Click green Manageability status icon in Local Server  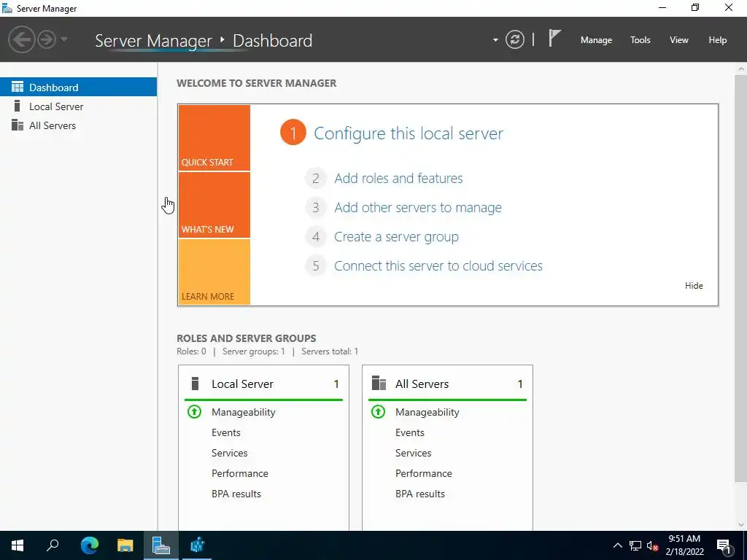click(194, 411)
